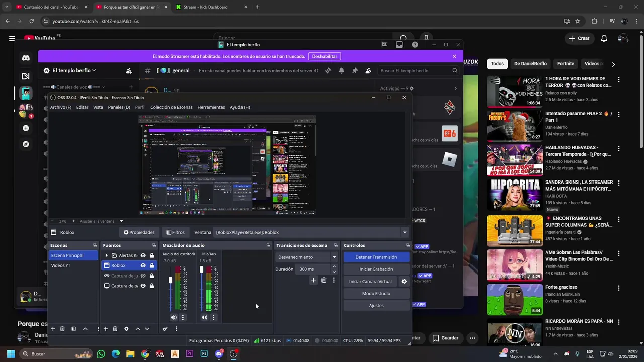
Task: Unlock the Roblox source
Action: tap(151, 265)
